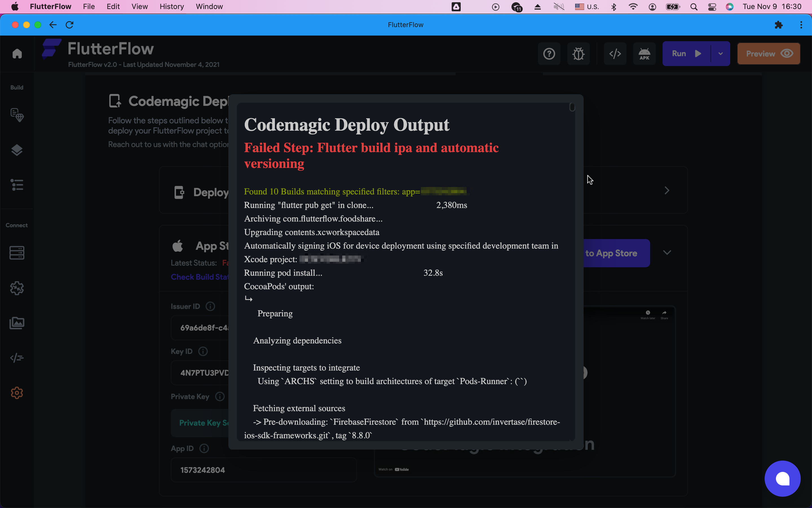
Task: Click the Private Key Set button
Action: [200, 423]
